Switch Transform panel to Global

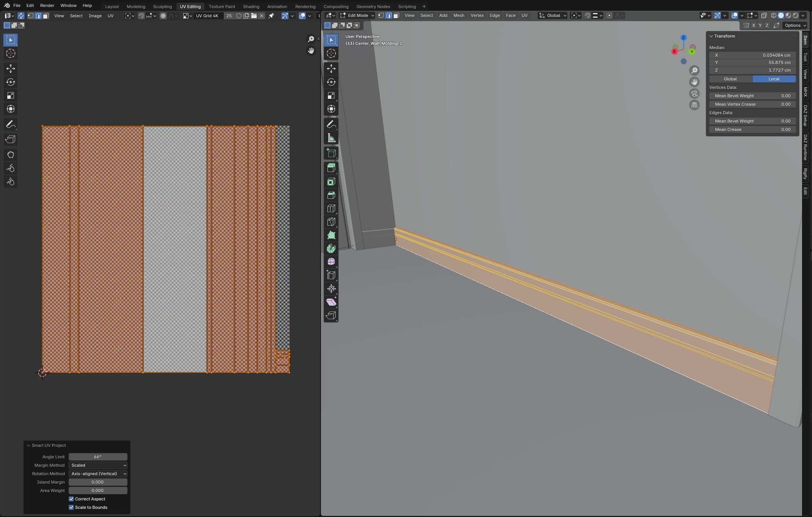pos(730,79)
